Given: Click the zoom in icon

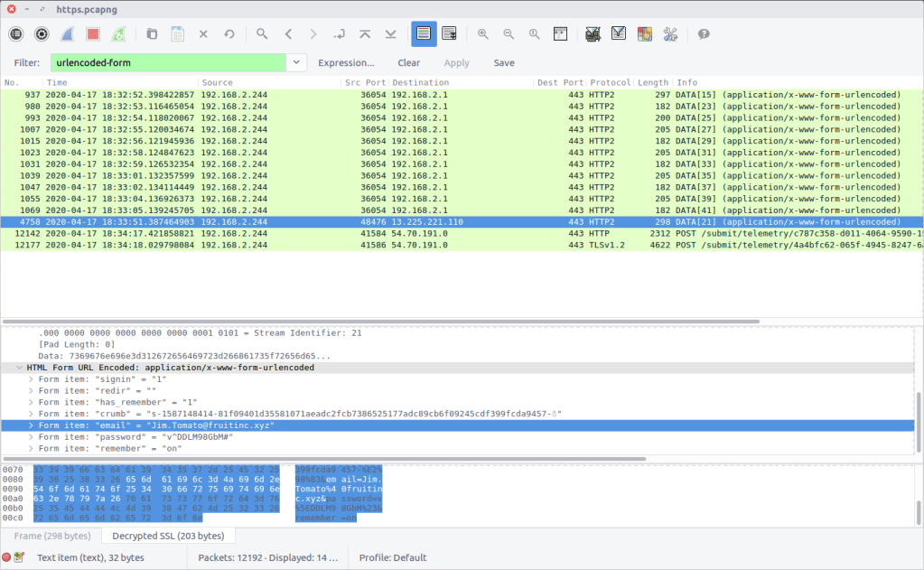Looking at the screenshot, I should click(483, 34).
